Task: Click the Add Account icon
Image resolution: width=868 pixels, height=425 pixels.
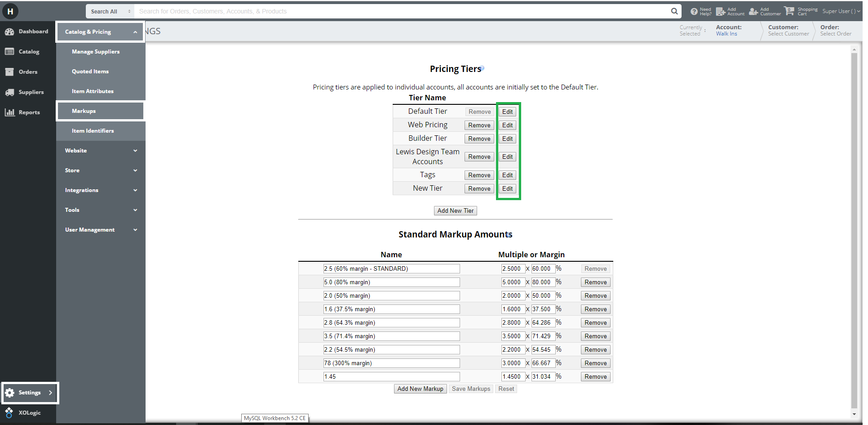Action: [720, 11]
